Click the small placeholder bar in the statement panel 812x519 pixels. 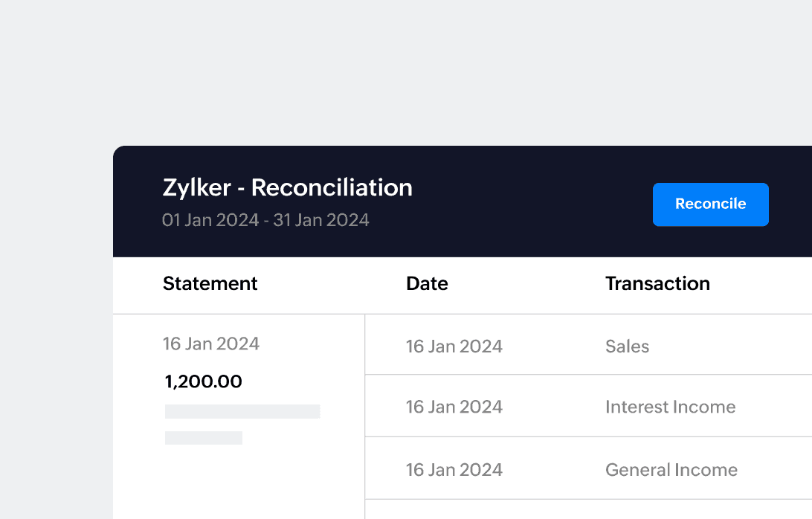point(203,437)
